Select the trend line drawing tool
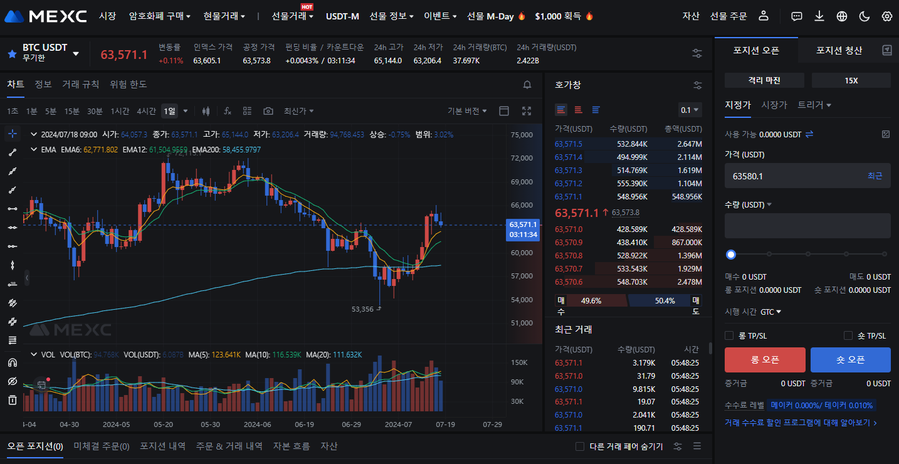Viewport: 899px width, 464px height. pos(12,153)
